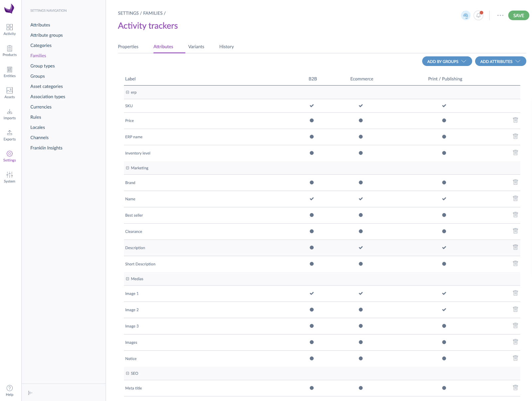Screen dimensions: 532x401
Task: Collapse the settings navigation panel
Action: click(x=30, y=393)
